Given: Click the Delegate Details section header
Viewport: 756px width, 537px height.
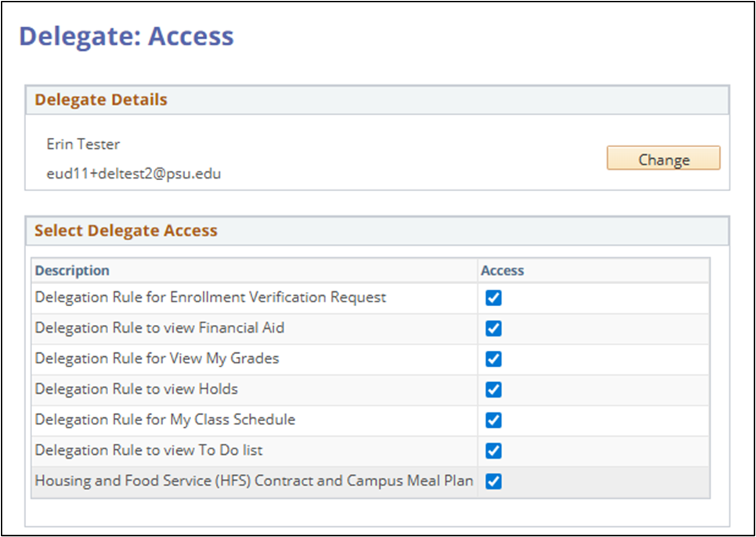Looking at the screenshot, I should coord(101,99).
